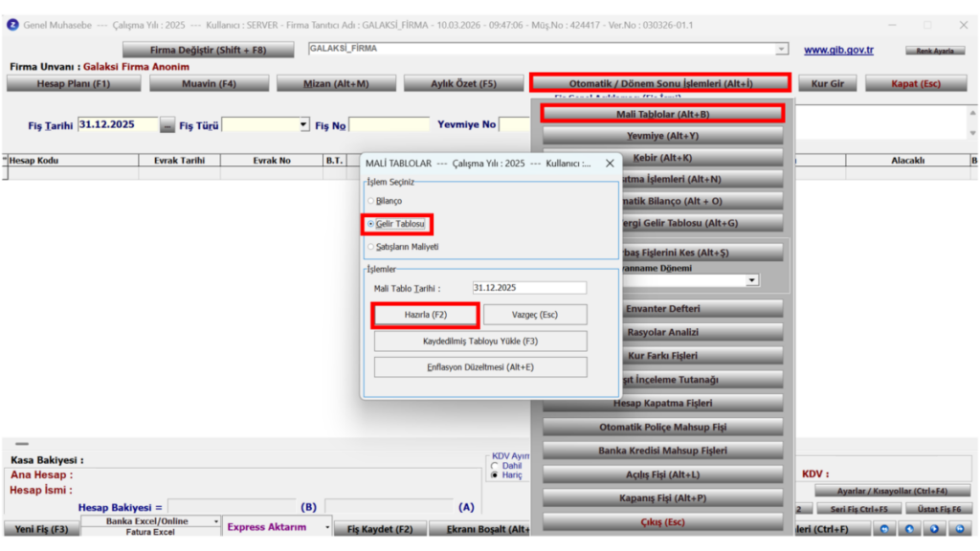Go to the first record navigation arrow
This screenshot has width=980, height=551.
884,529
